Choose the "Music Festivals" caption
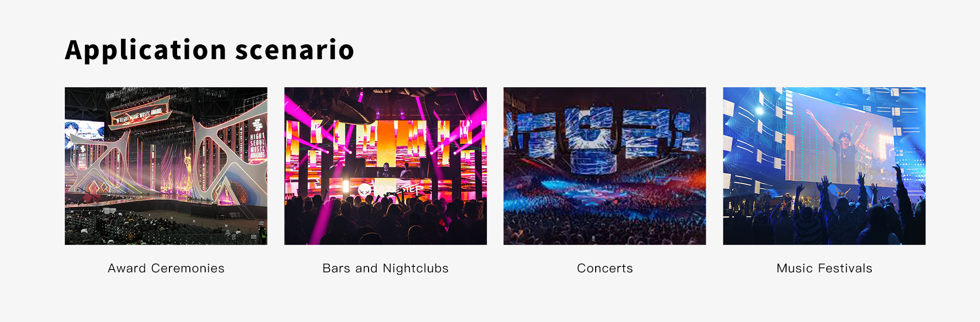This screenshot has width=980, height=322. pyautogui.click(x=824, y=268)
